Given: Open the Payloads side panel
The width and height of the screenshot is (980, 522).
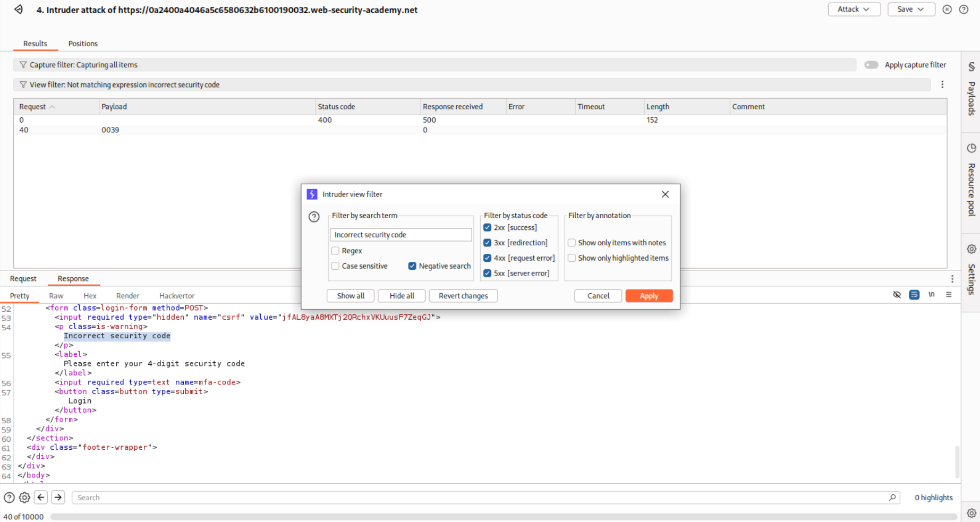Looking at the screenshot, I should [971, 90].
